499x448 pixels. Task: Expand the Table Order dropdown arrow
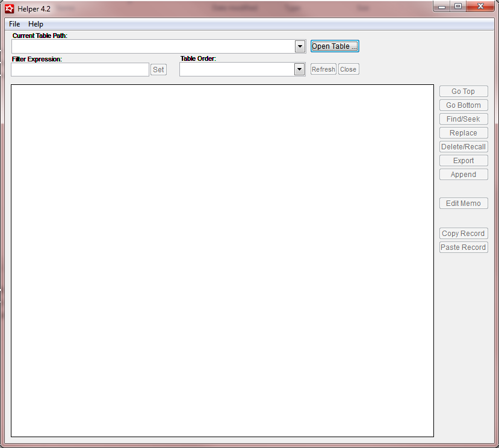pos(299,69)
